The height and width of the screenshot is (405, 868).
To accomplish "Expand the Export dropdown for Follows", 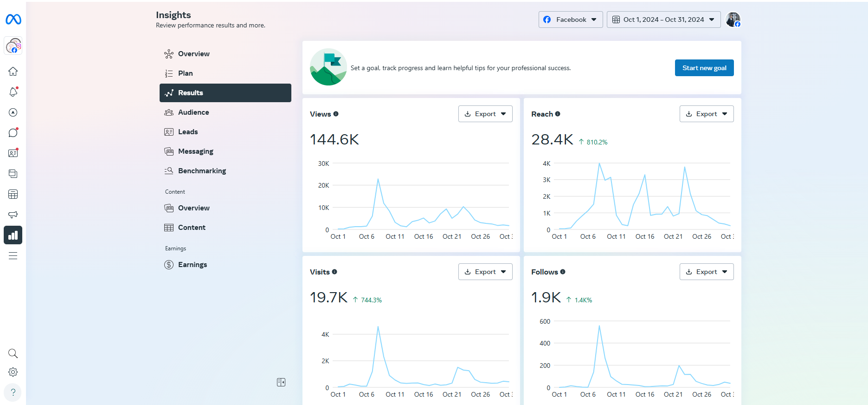I will click(x=707, y=272).
